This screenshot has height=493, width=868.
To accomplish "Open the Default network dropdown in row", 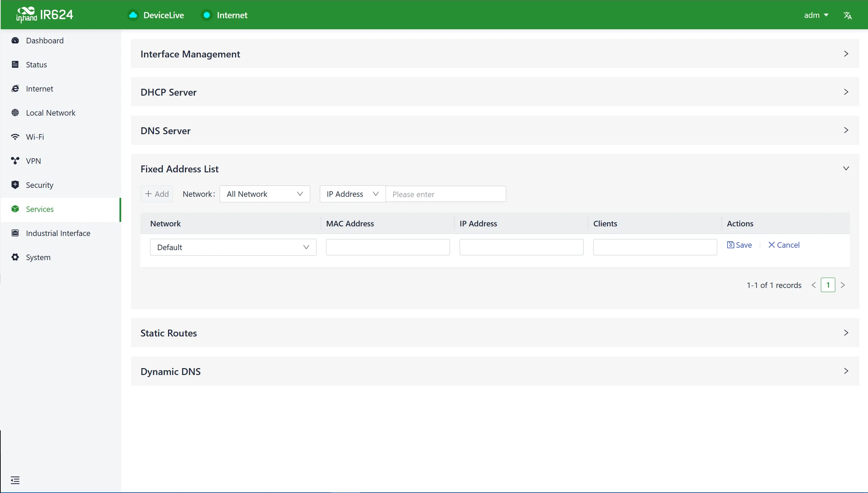I will click(x=233, y=247).
